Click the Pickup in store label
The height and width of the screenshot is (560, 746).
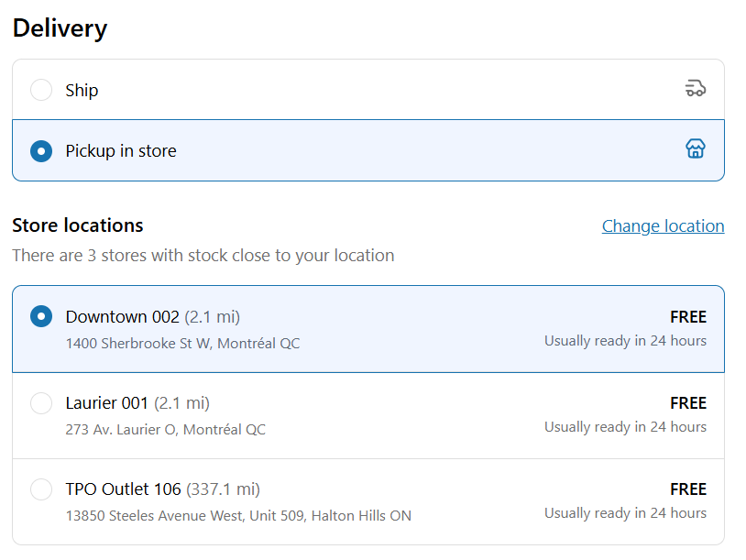(x=121, y=151)
